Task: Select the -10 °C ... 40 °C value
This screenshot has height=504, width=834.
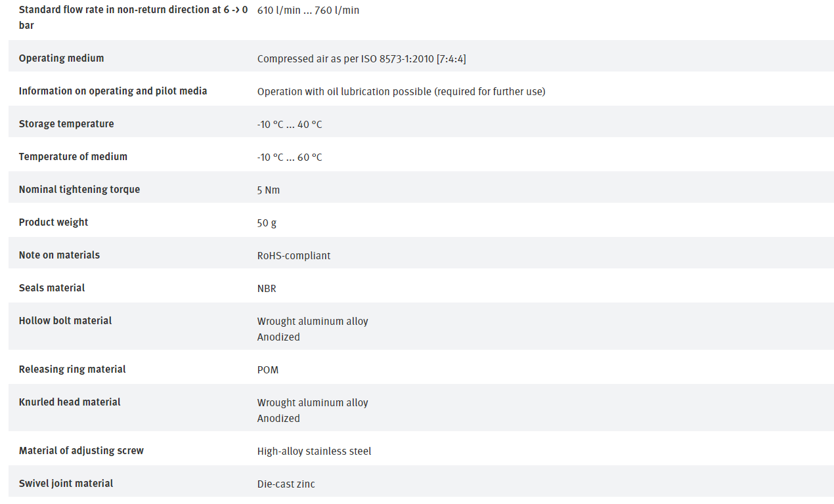Action: coord(290,125)
